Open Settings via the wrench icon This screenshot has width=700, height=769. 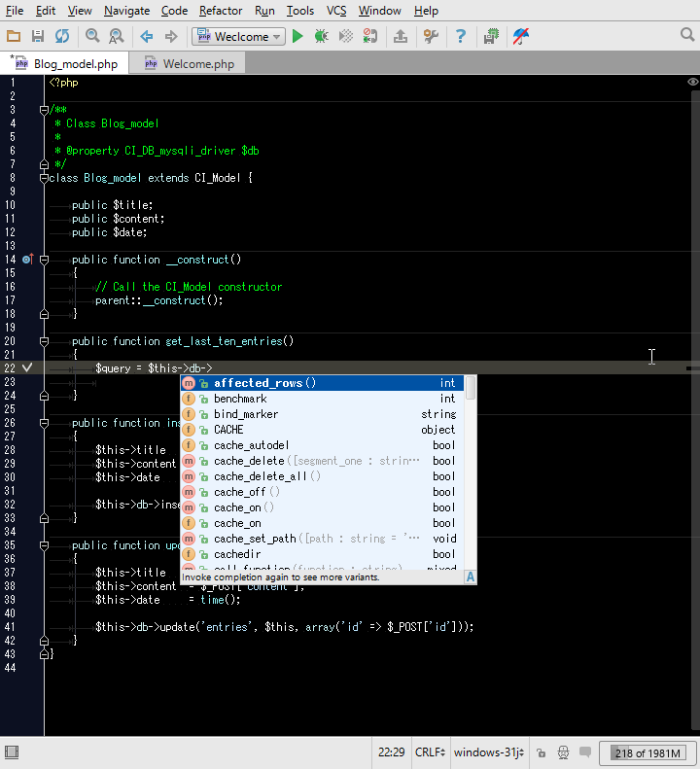click(431, 36)
